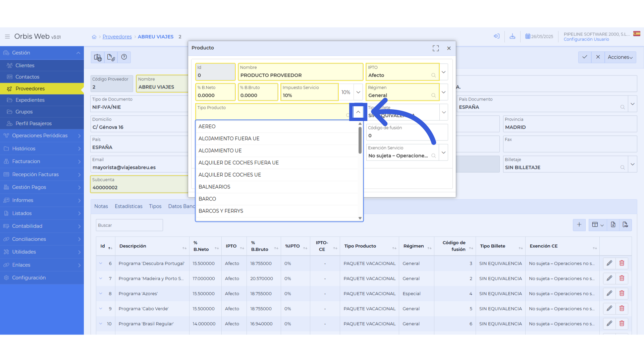
Task: Edit row Programa 'Descubra Portugal'
Action: coord(609,263)
